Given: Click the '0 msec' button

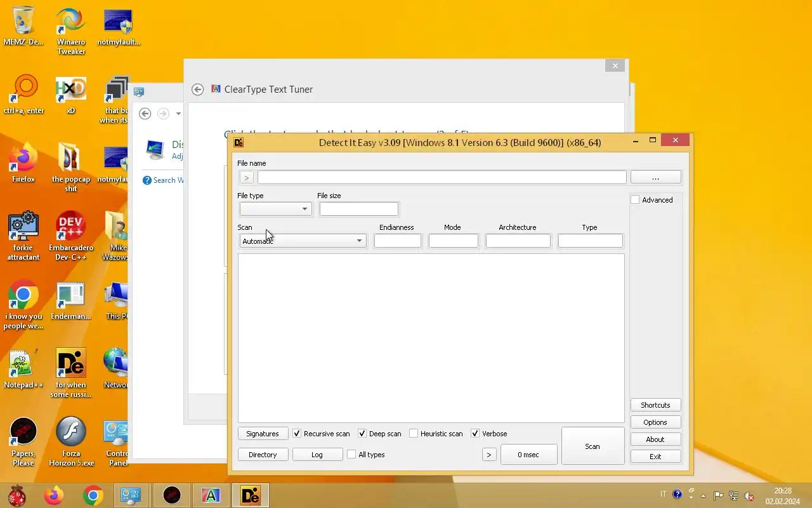Looking at the screenshot, I should tap(528, 455).
